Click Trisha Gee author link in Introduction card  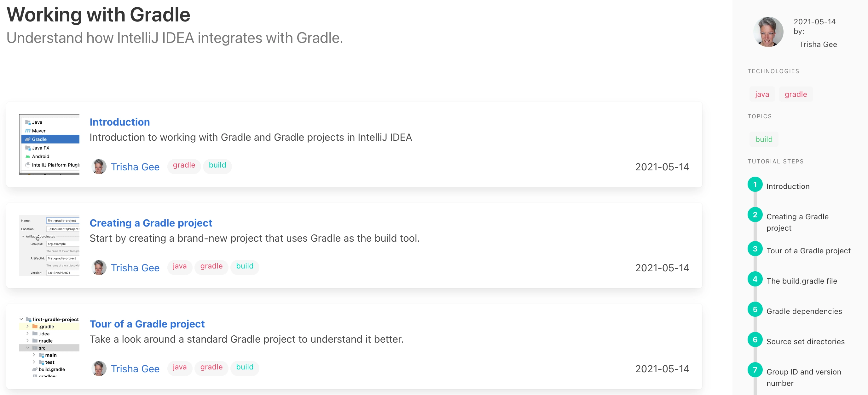[135, 167]
